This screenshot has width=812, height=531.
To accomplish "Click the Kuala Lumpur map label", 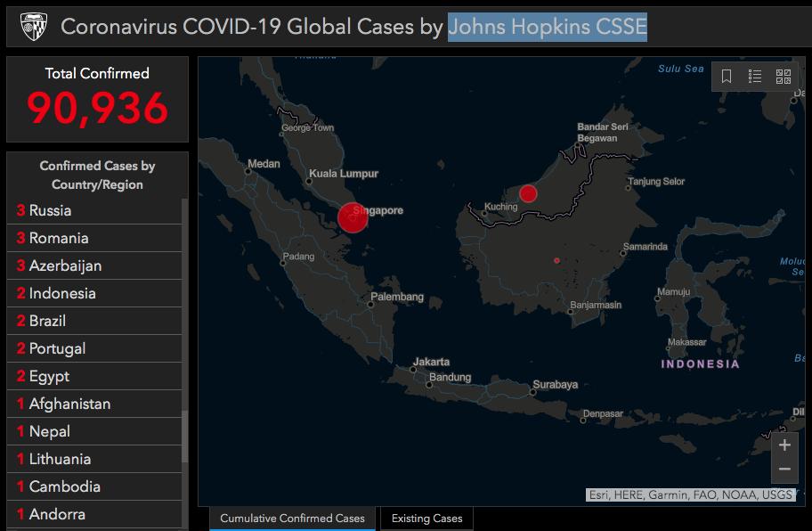I will click(344, 174).
